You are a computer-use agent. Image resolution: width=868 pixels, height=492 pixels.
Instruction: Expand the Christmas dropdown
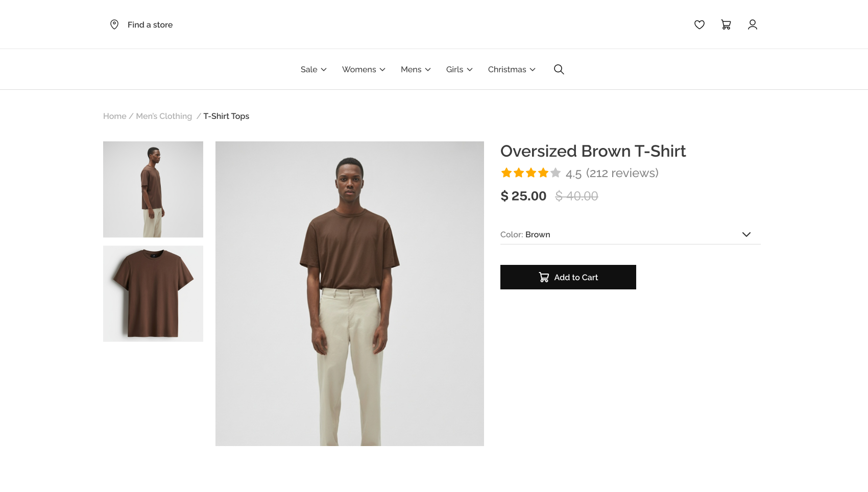coord(512,69)
